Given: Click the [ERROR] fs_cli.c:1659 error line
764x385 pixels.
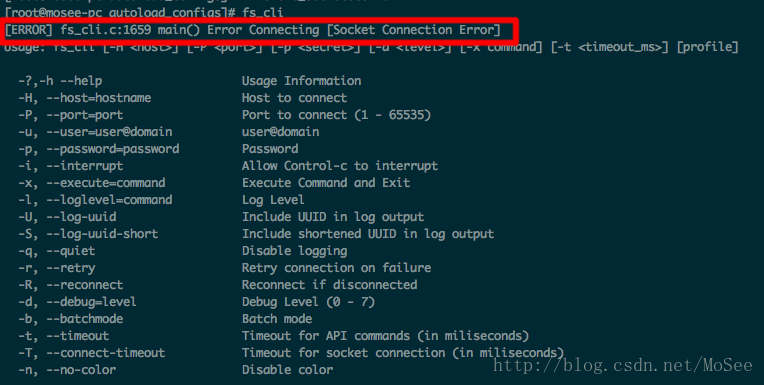Looking at the screenshot, I should pyautogui.click(x=252, y=30).
